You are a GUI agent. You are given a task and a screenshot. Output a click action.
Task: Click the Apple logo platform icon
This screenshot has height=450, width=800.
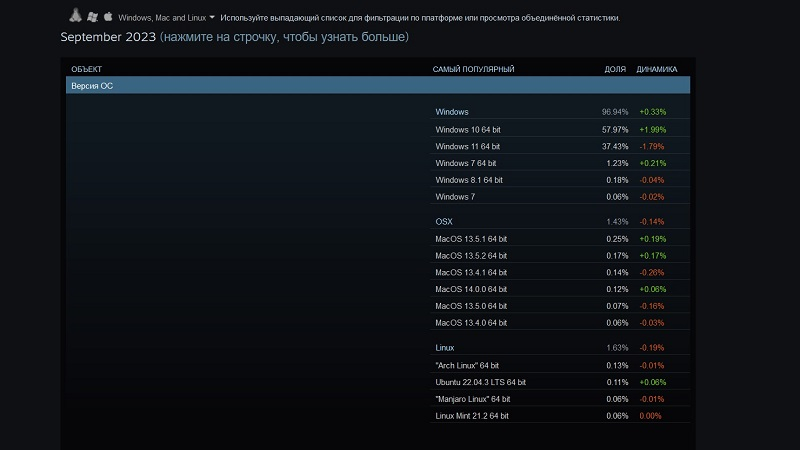(107, 17)
